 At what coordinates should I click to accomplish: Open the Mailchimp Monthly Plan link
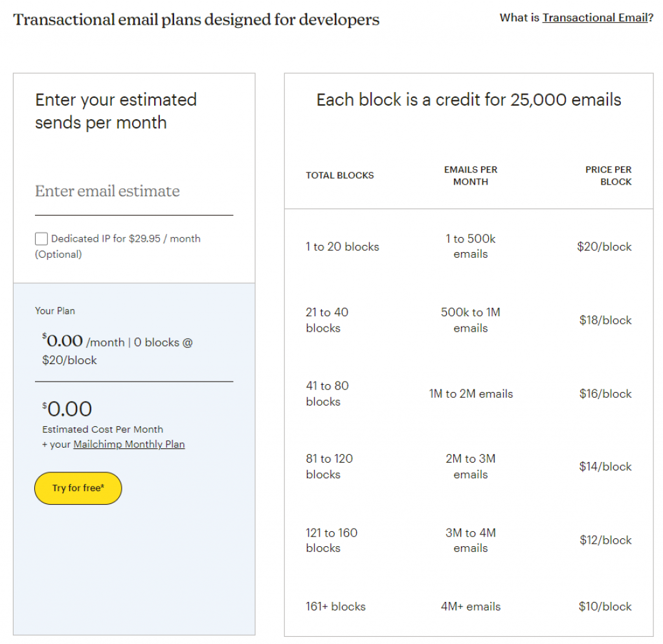click(129, 444)
